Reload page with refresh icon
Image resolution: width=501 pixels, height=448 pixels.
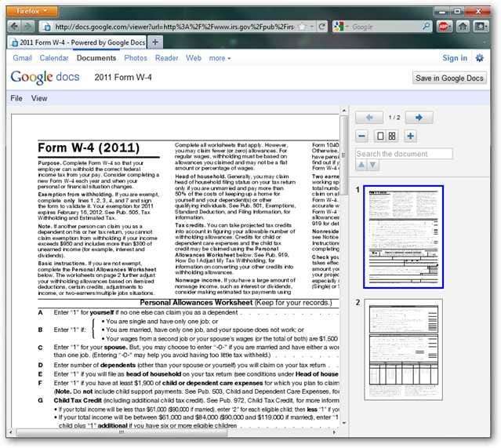tap(322, 27)
